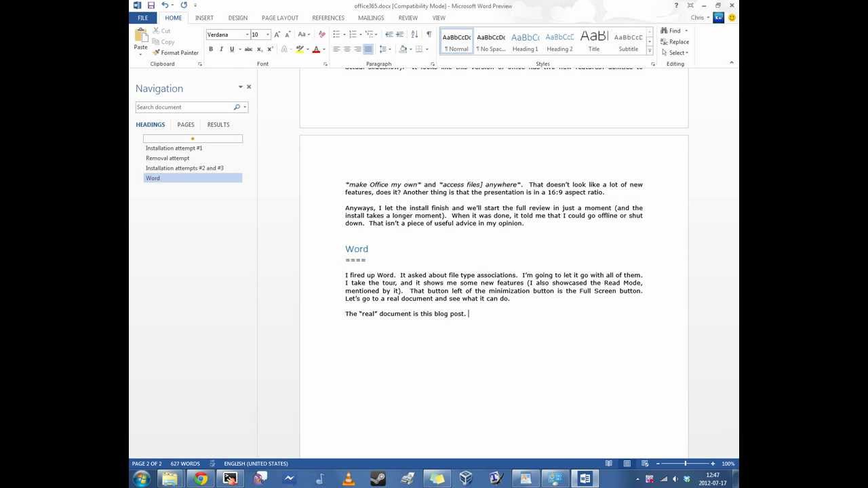Align text to the left
868x488 pixels.
click(336, 49)
